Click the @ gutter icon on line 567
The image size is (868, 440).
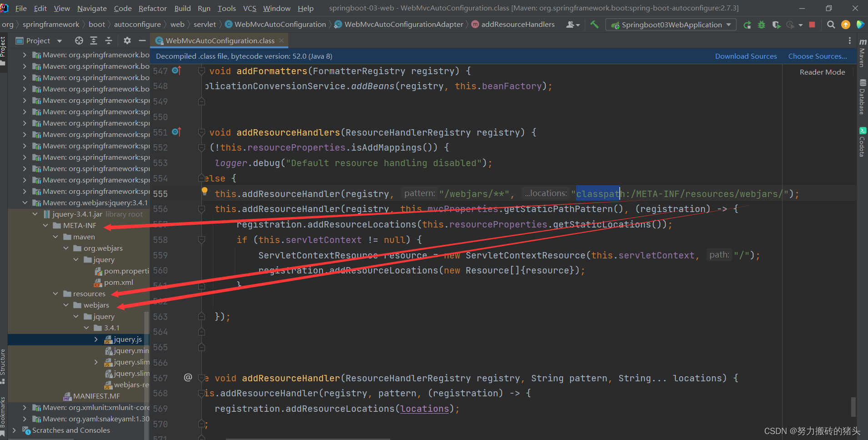tap(188, 377)
